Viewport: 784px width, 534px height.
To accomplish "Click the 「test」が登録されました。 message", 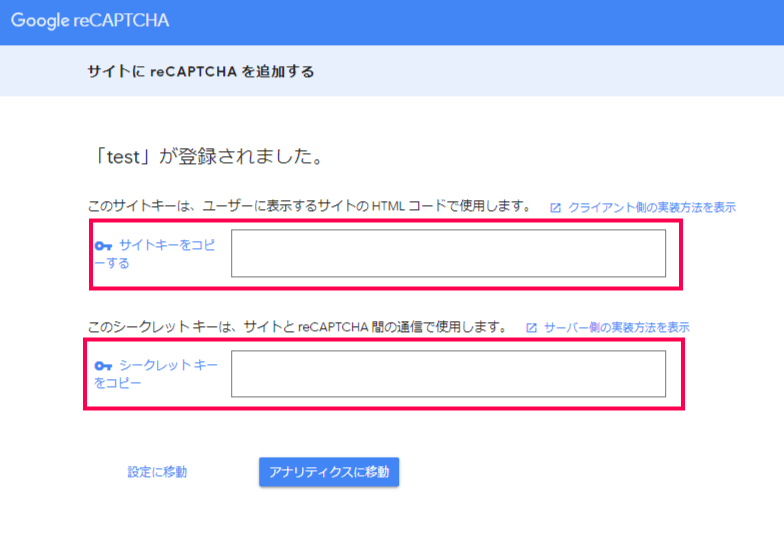I will 208,156.
